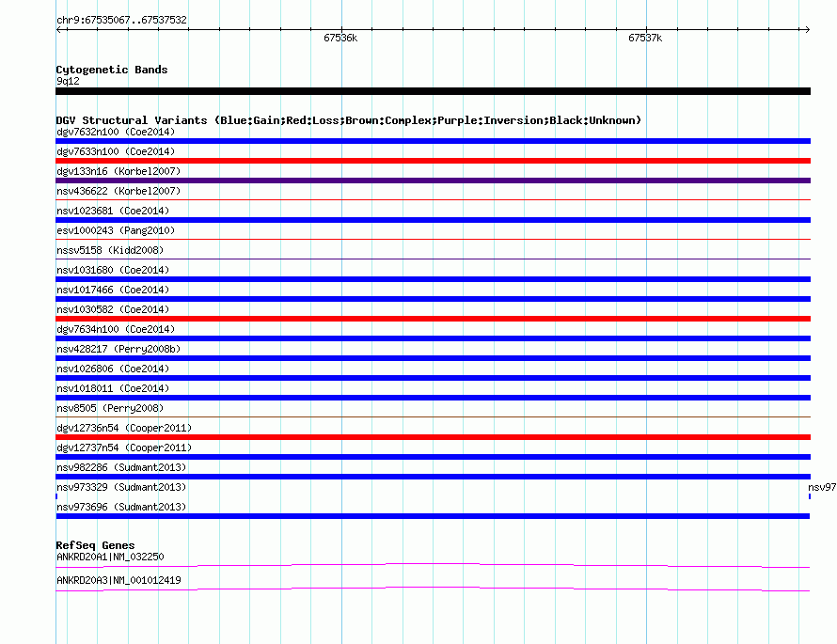Click variant label nsv8505 (Perry2008)
The height and width of the screenshot is (644, 837).
coord(110,408)
